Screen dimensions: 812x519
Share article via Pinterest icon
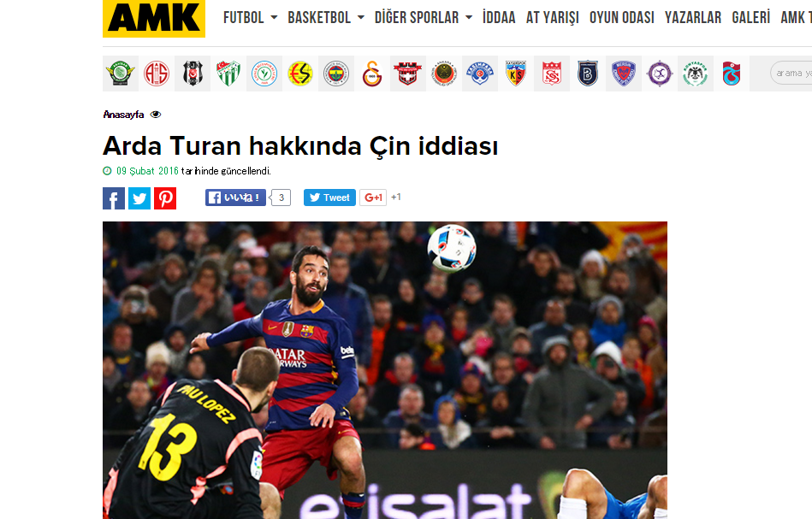165,198
